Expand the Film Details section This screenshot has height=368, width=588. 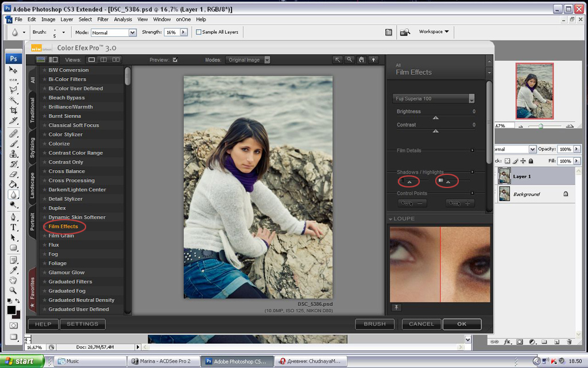[472, 150]
